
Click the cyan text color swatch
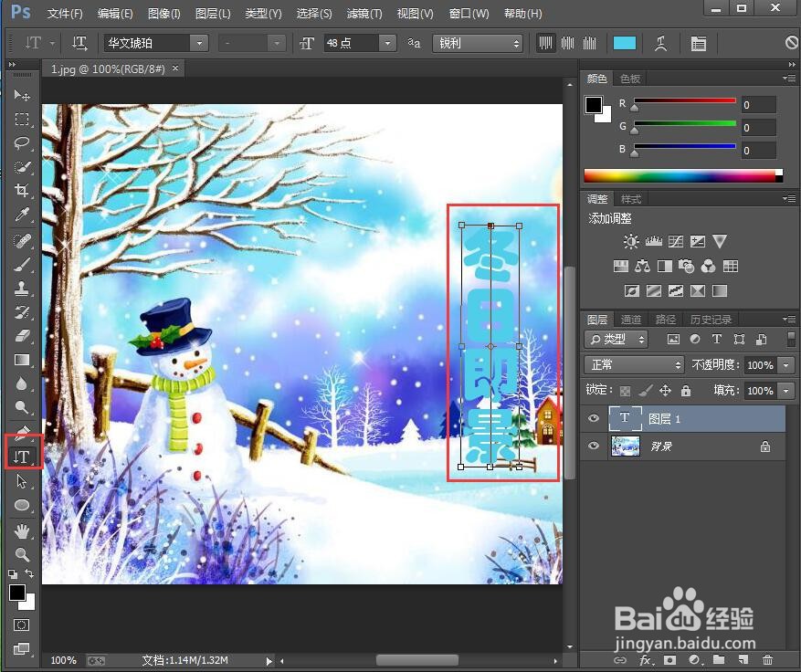coord(624,44)
